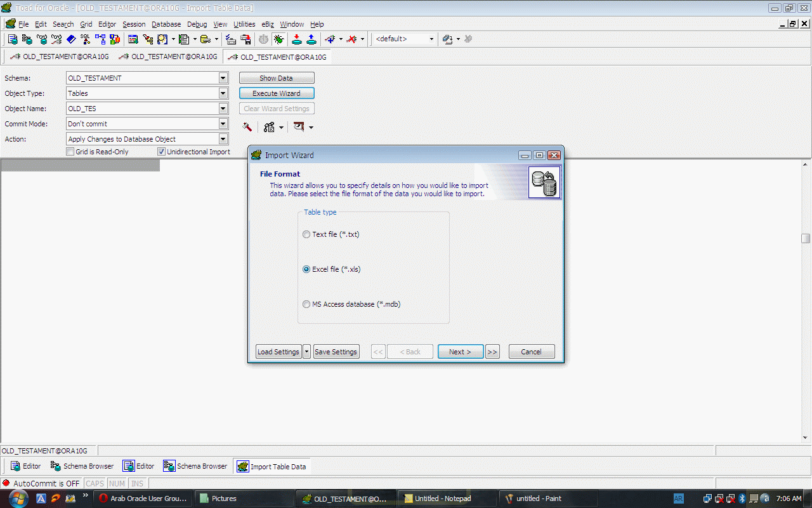Choose the MS Access database (*.mdb) option
The height and width of the screenshot is (508, 812).
(x=307, y=304)
